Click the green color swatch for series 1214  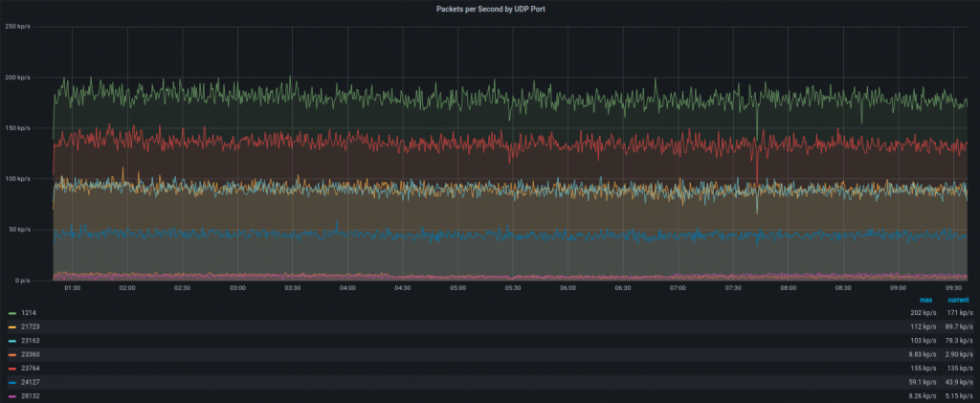[11, 313]
